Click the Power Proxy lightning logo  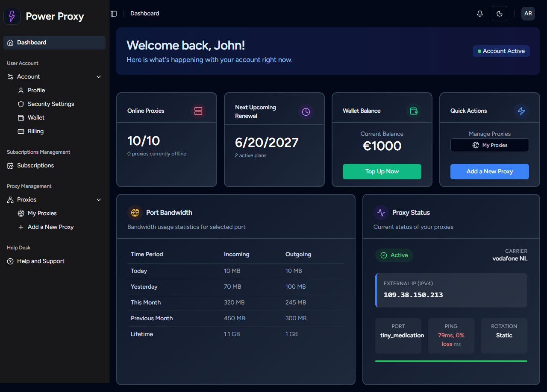[12, 16]
